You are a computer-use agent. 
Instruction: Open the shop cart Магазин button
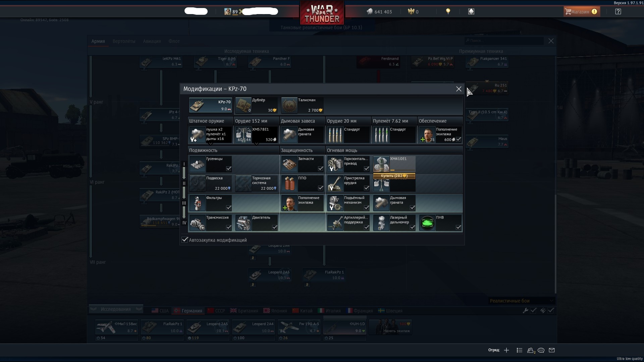582,11
